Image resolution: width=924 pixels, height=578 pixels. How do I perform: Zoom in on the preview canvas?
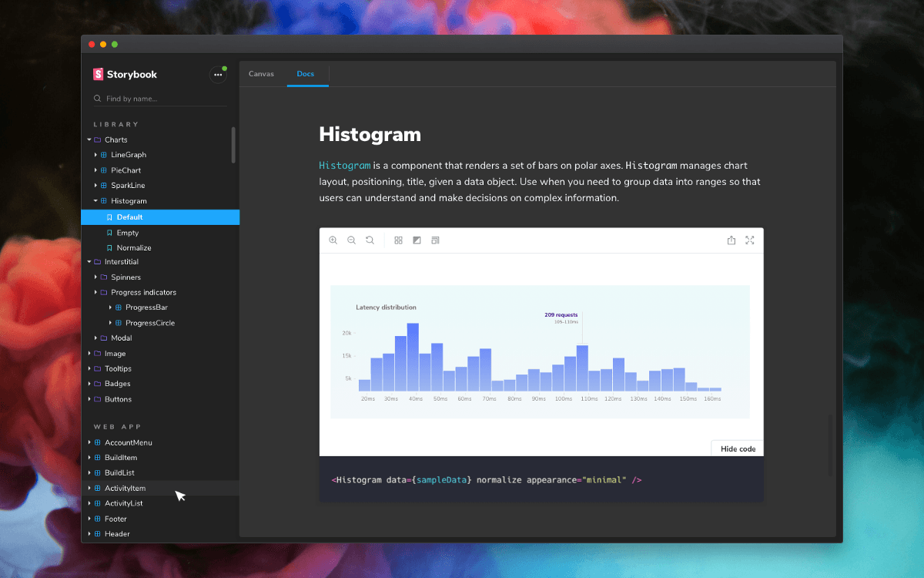[x=333, y=240]
